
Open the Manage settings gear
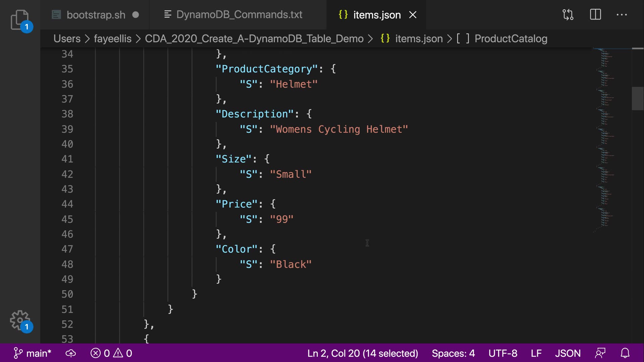20,320
